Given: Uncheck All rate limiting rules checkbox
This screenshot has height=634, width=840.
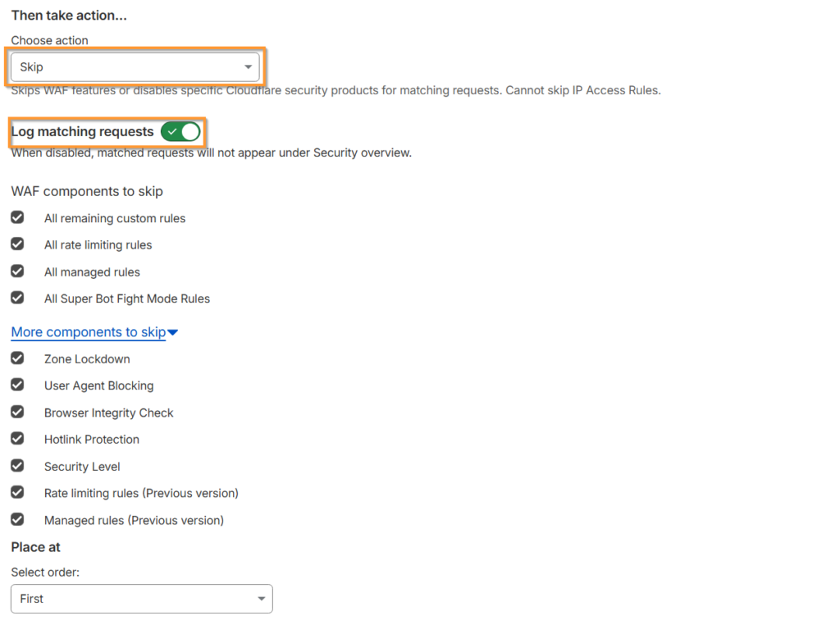Looking at the screenshot, I should click(x=17, y=244).
